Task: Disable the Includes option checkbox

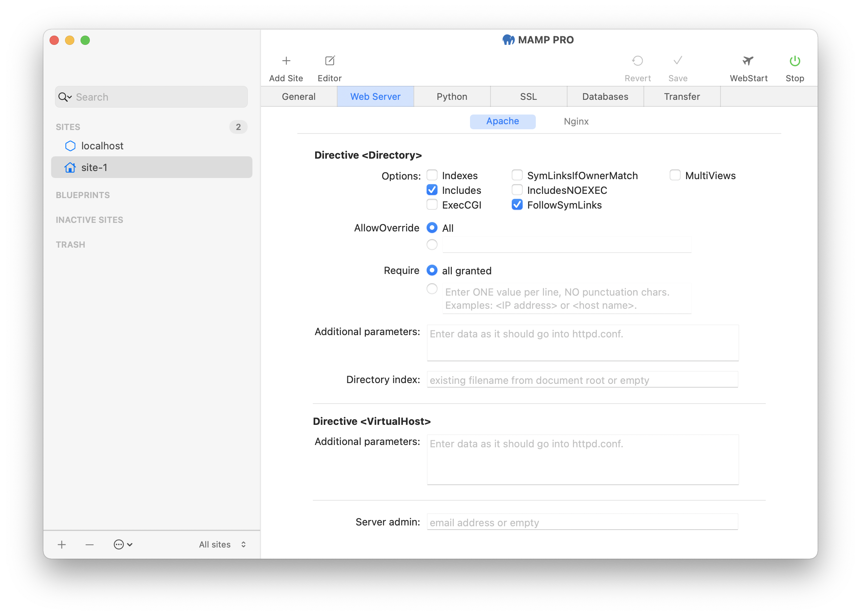Action: point(432,190)
